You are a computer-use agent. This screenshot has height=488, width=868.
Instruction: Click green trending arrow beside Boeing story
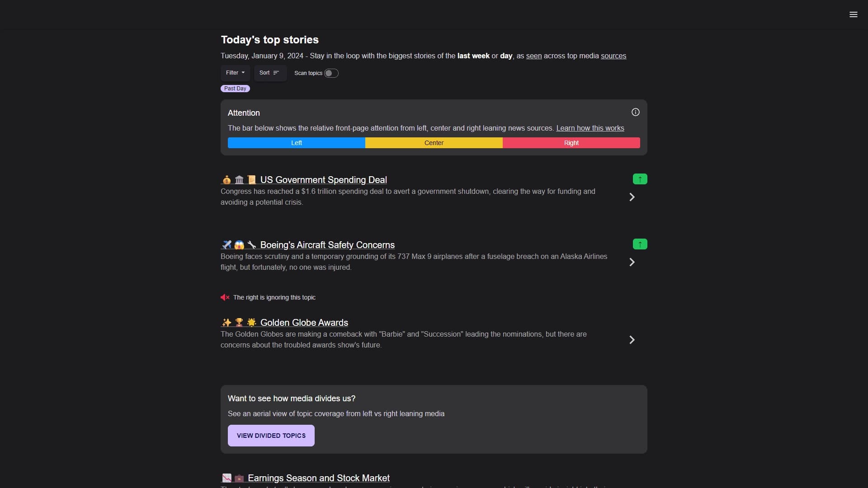(640, 244)
